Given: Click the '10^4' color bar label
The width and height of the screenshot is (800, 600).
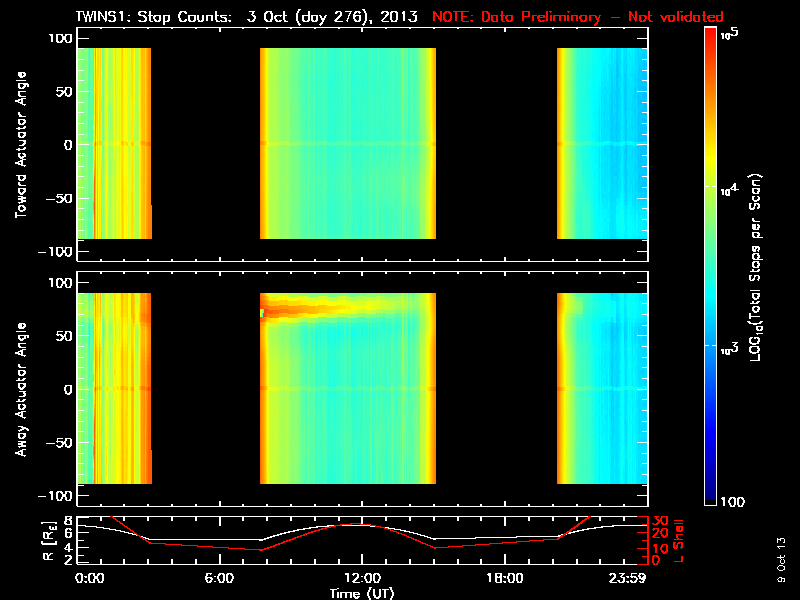Looking at the screenshot, I should tap(730, 190).
